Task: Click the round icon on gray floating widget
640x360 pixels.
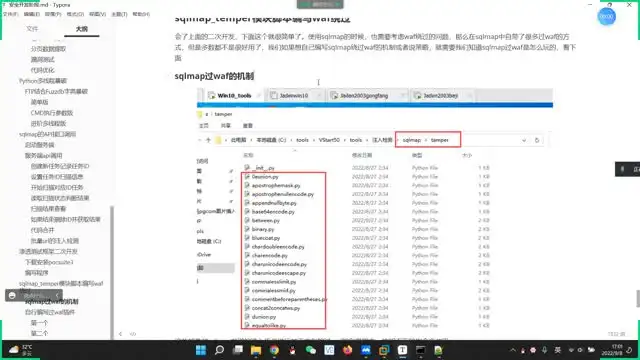Action: tap(12, 295)
